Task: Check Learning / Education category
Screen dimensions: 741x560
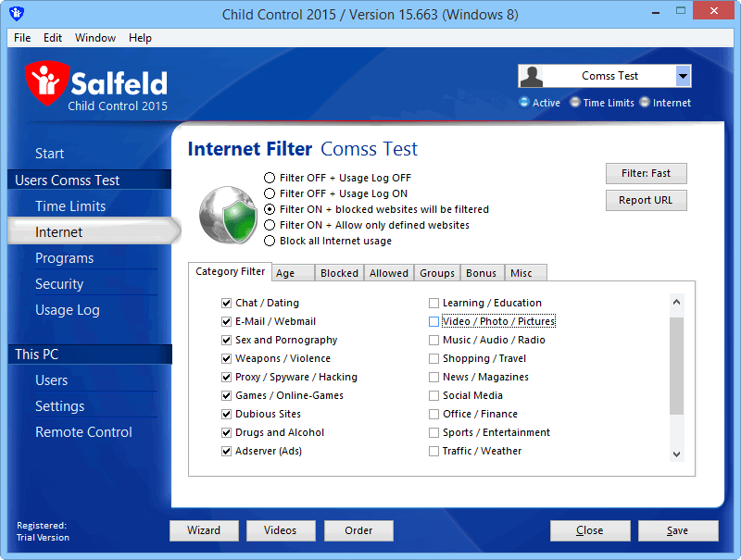Action: coord(433,303)
